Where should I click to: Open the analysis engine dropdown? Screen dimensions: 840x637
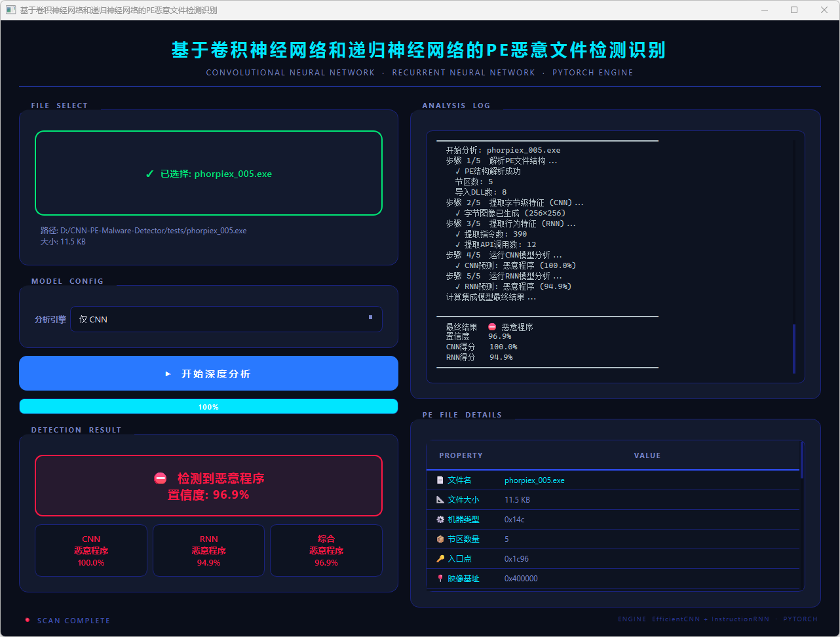(226, 319)
